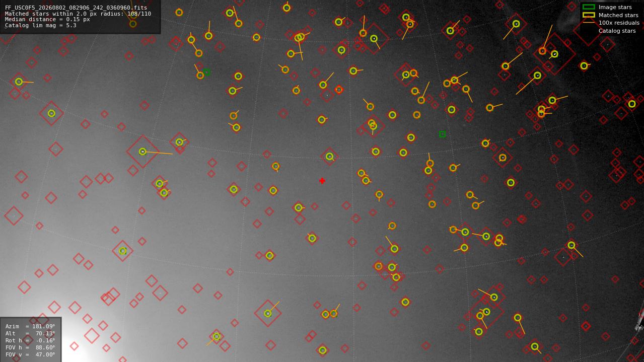
Task: Select green unmatched star square near top left
Action: [x=206, y=72]
